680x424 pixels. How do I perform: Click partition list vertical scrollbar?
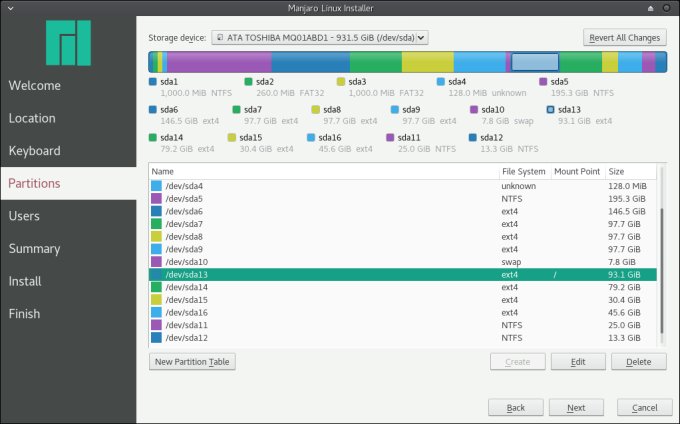662,271
